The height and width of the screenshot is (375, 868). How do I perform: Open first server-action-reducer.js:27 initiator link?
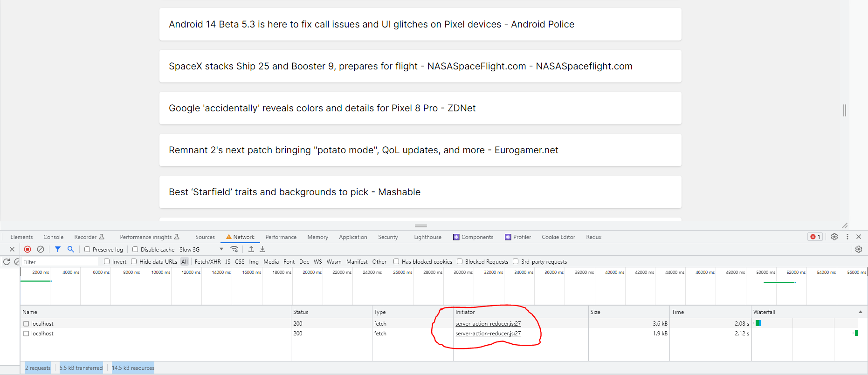pos(488,324)
